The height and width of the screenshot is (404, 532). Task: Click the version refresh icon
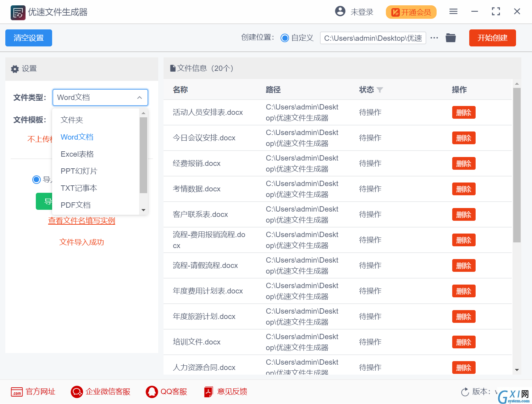click(x=465, y=392)
